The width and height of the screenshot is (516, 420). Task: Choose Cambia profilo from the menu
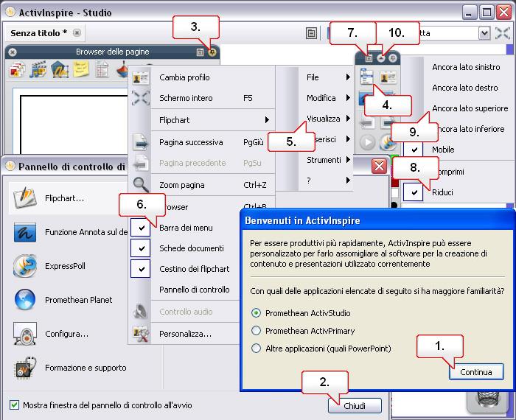(x=201, y=77)
